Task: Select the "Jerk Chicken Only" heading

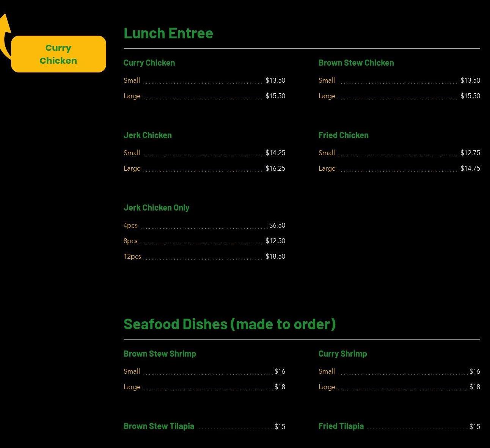Action: [156, 208]
